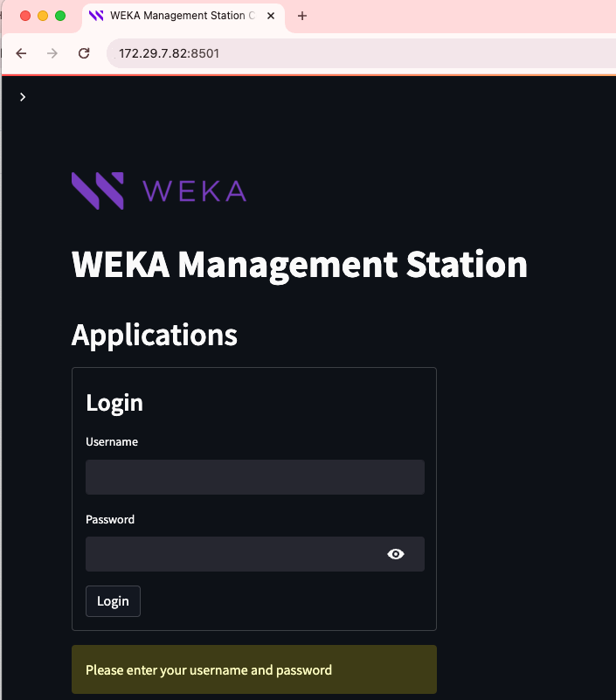Click into the Password input field
Viewport: 616px width, 700px height.
coord(232,554)
